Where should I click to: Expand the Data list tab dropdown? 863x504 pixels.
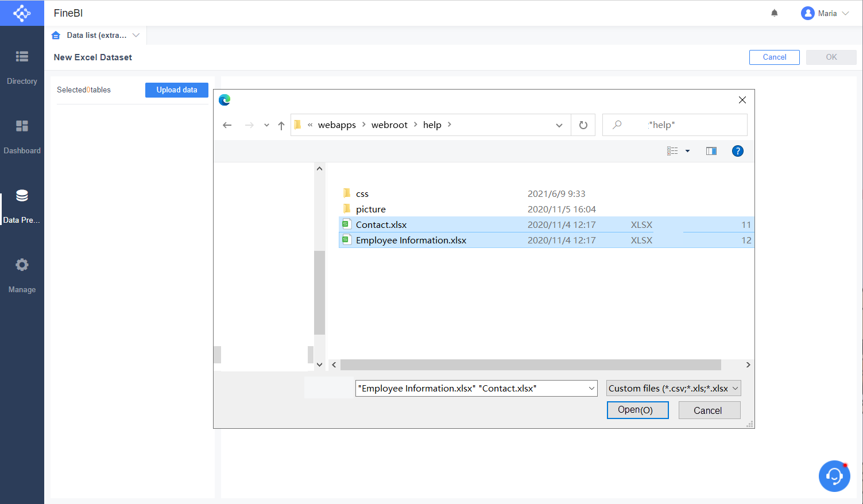click(x=136, y=35)
